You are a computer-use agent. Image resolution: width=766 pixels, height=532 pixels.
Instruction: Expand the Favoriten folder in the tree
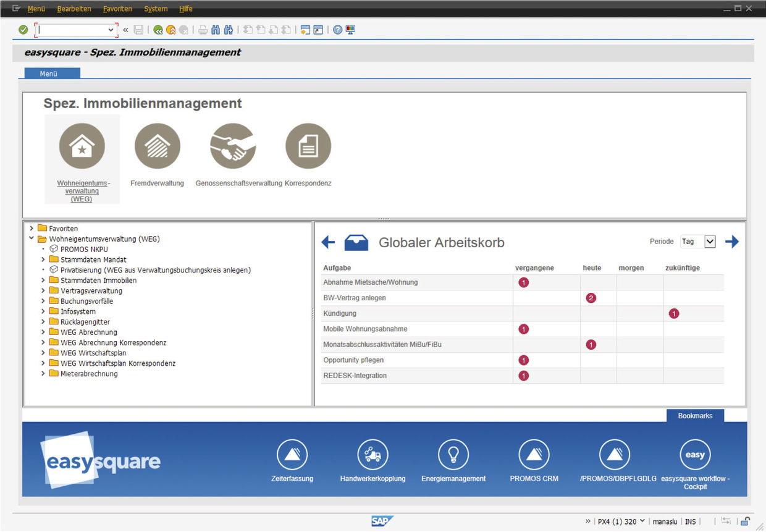point(32,228)
